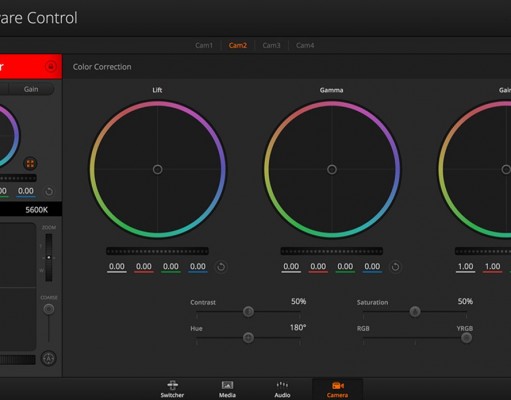The height and width of the screenshot is (400, 511).
Task: Click the Lift green value field
Action: [171, 267]
